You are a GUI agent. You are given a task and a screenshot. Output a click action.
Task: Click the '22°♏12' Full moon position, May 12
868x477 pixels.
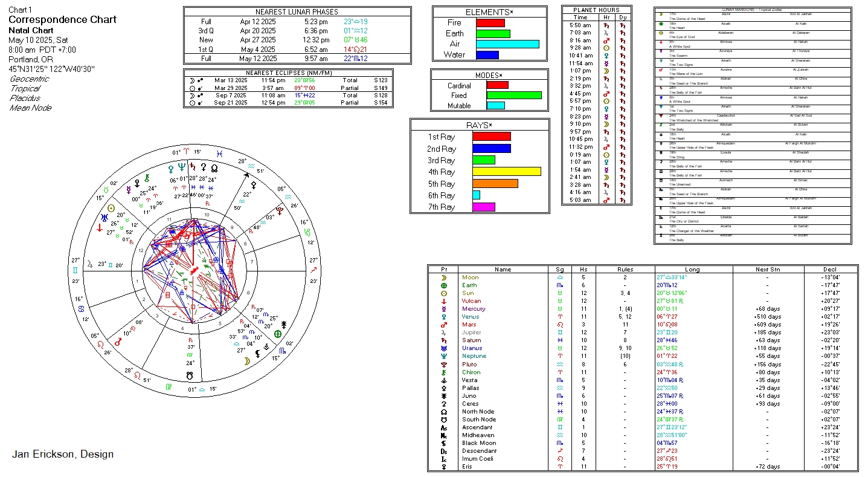[356, 59]
